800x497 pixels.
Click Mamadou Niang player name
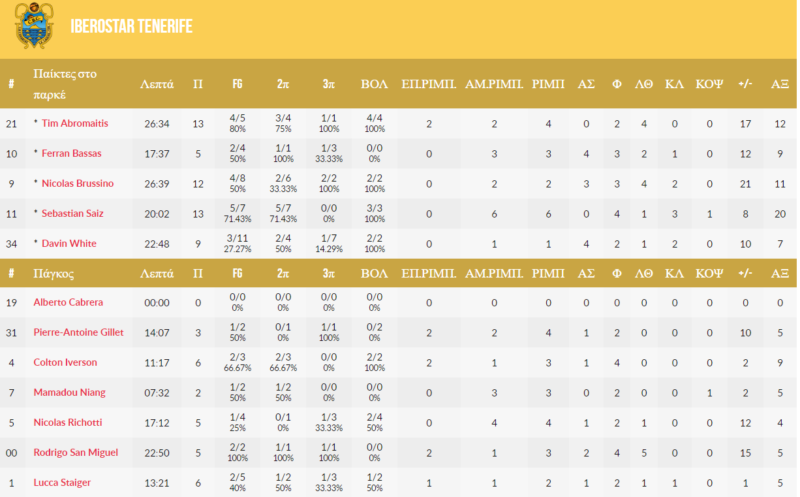coord(69,392)
